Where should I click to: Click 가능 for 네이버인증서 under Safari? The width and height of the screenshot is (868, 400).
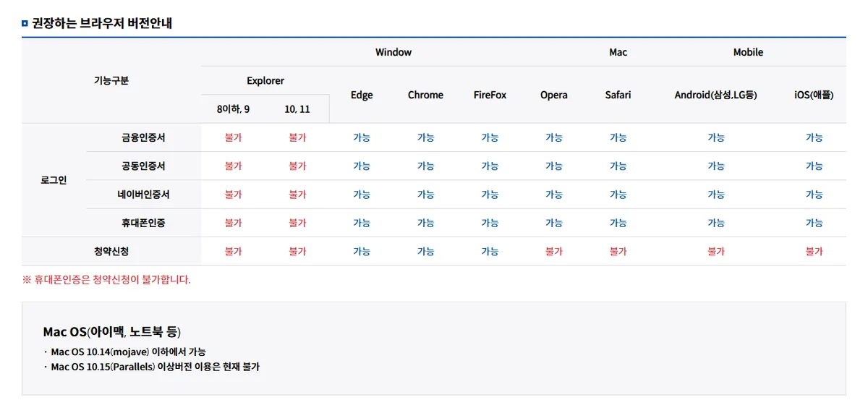point(618,195)
